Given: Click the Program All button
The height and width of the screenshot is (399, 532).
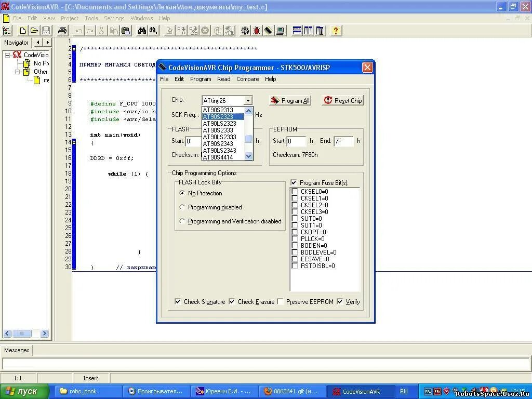Looking at the screenshot, I should (x=290, y=101).
